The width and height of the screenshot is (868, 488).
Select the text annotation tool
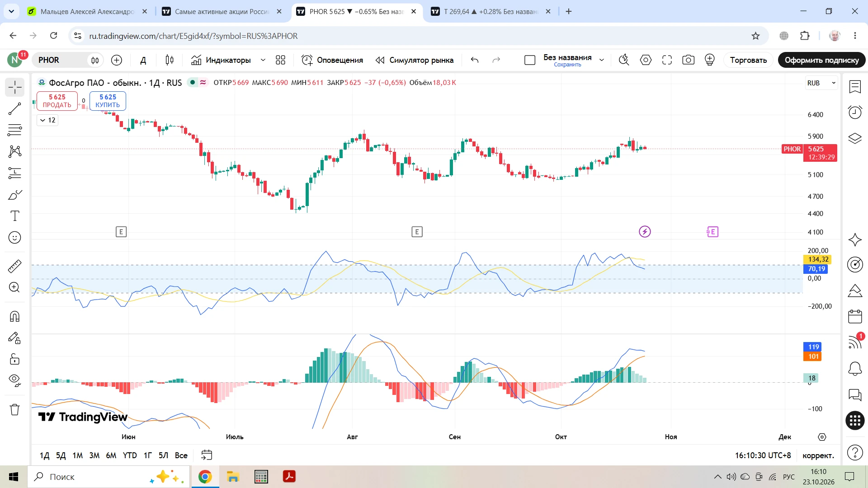pyautogui.click(x=15, y=216)
